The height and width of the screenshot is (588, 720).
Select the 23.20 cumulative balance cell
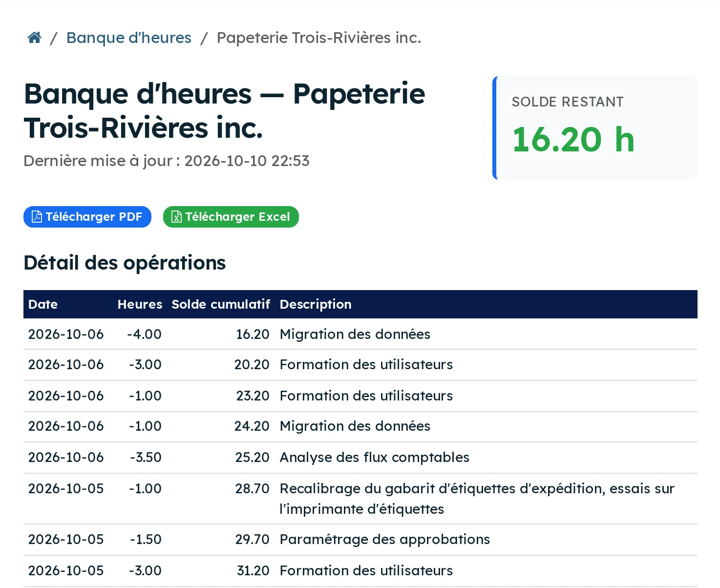pyautogui.click(x=253, y=396)
